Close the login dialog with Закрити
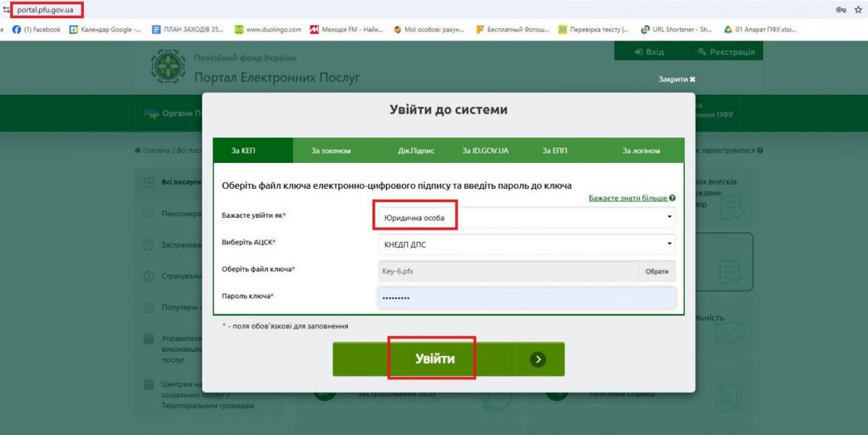This screenshot has height=435, width=868. 676,79
